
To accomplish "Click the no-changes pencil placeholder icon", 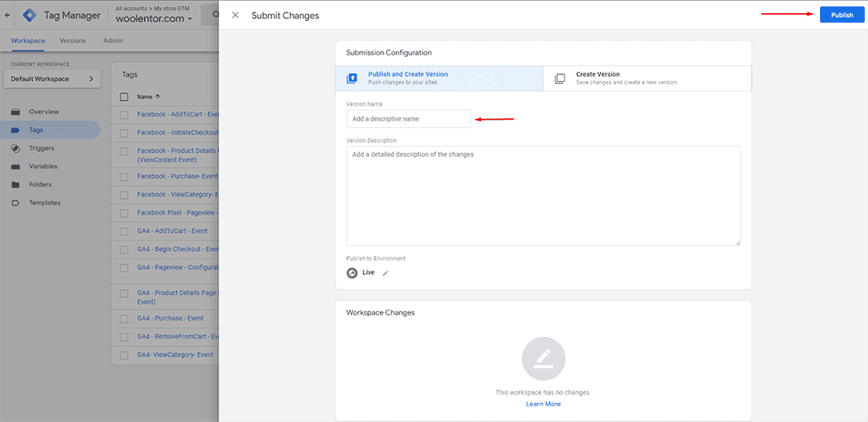I will [544, 358].
